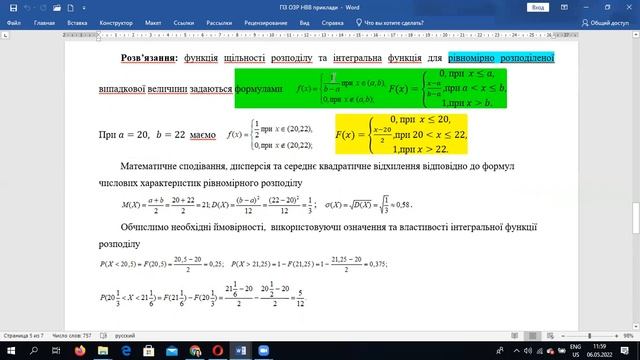Open the Вставка tab
This screenshot has width=640, height=360.
click(x=77, y=23)
